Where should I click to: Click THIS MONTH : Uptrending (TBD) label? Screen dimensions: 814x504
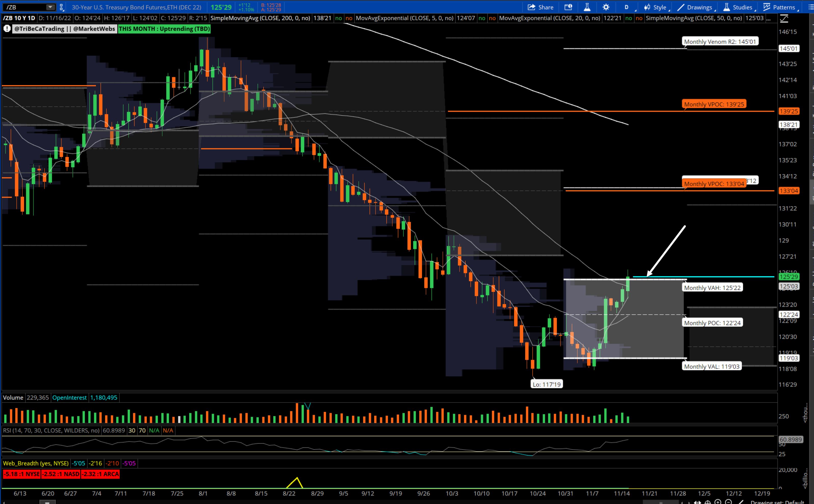[164, 29]
